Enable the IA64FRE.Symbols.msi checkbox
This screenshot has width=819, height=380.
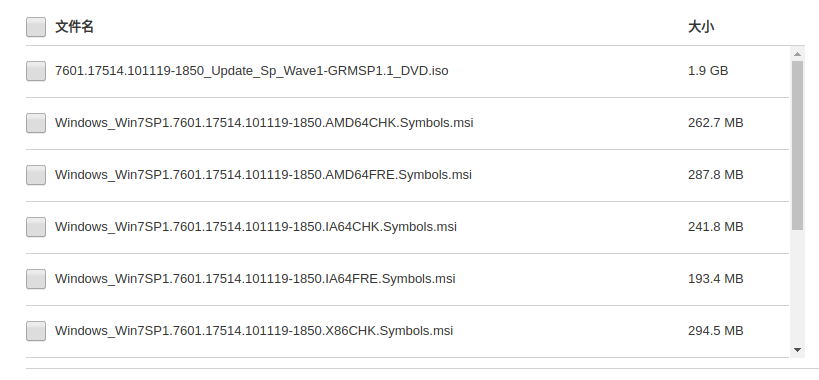(36, 279)
